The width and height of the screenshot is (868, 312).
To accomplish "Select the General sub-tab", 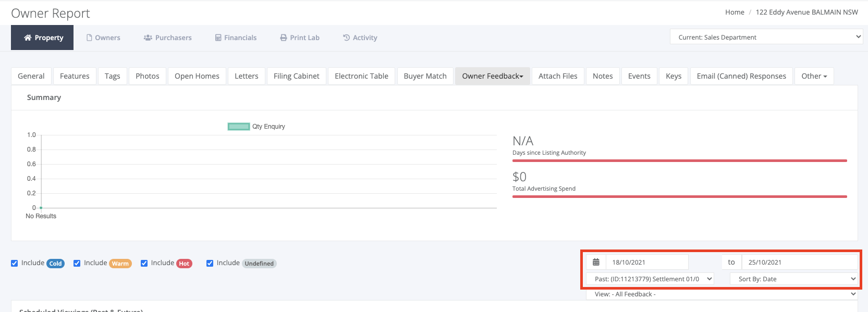I will click(31, 76).
